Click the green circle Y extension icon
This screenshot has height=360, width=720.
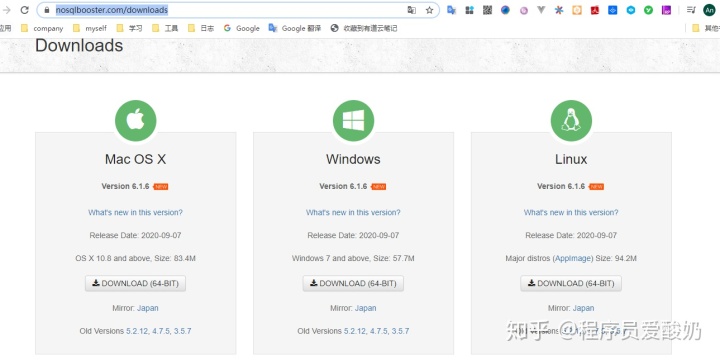click(x=648, y=10)
